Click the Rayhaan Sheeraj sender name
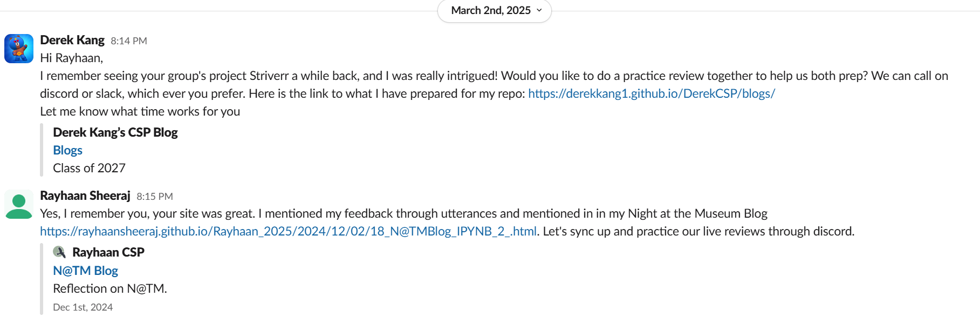 [x=85, y=196]
